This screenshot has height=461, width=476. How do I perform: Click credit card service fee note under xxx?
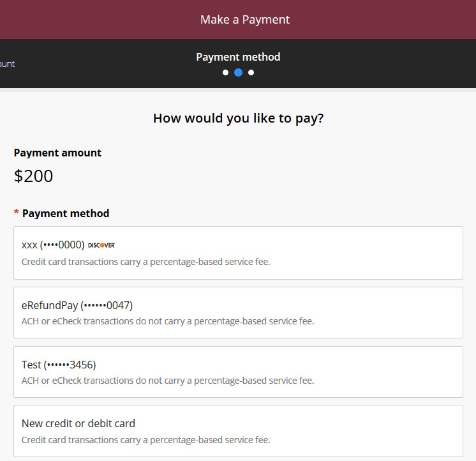tap(145, 262)
